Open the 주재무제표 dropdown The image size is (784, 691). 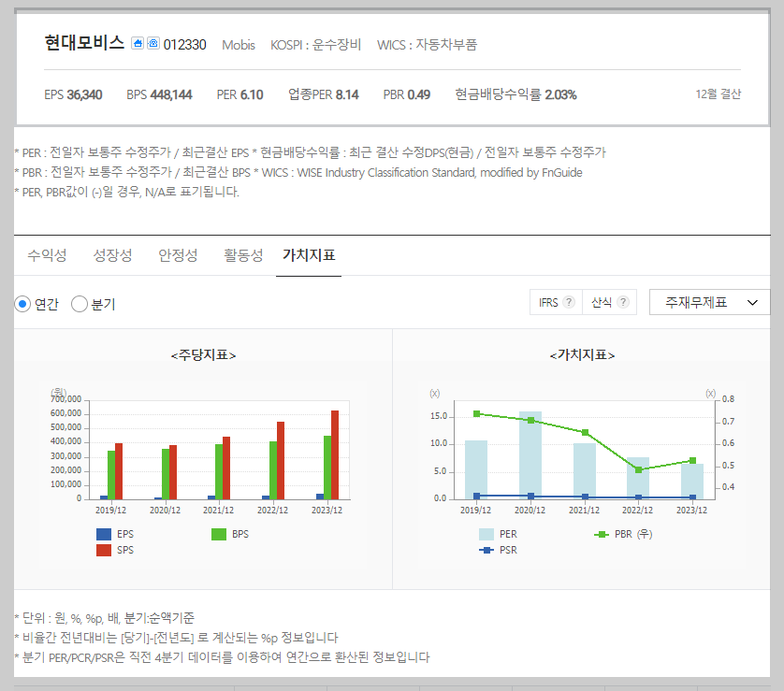(709, 302)
